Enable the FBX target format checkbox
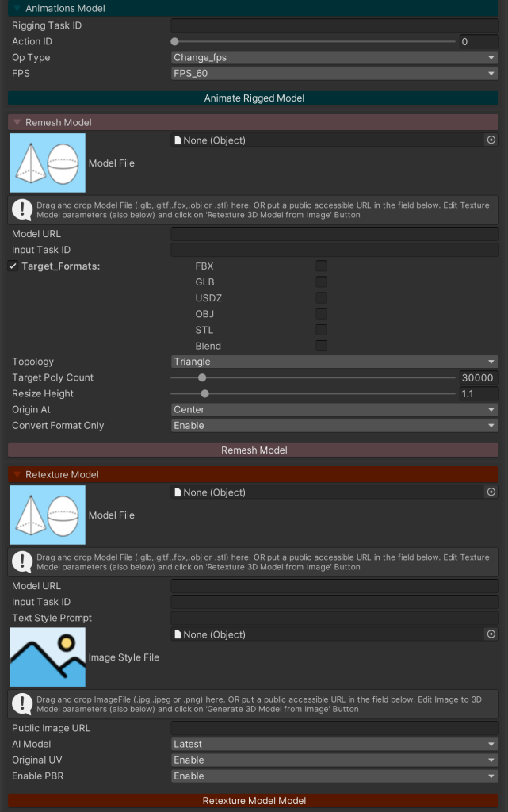Screen dimensions: 508x812 tap(321, 266)
